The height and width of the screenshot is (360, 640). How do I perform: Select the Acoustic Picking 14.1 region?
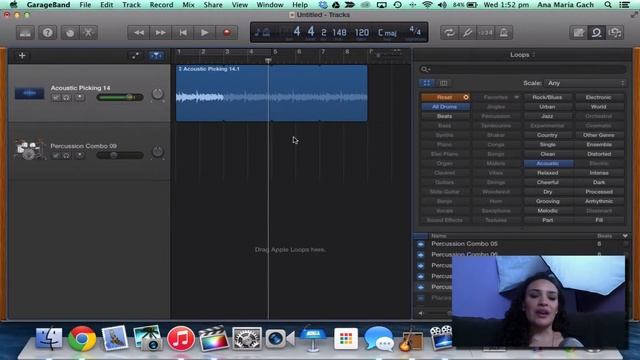(x=271, y=93)
